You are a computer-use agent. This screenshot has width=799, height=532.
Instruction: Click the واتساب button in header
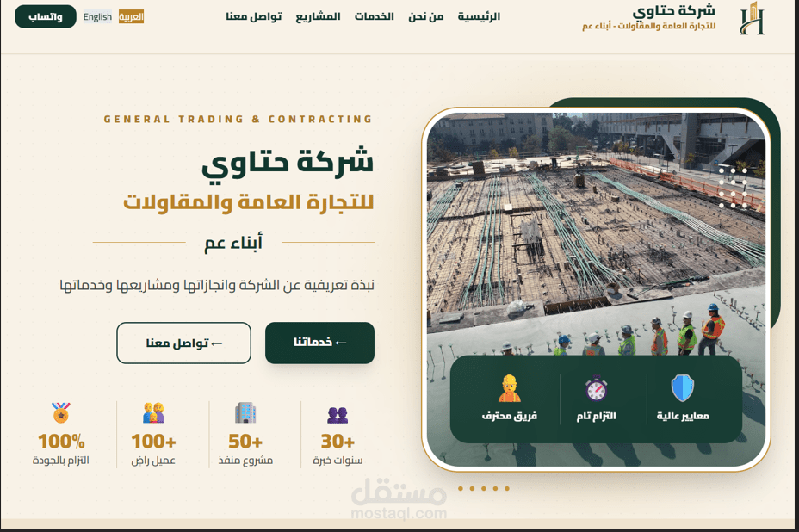[x=46, y=17]
